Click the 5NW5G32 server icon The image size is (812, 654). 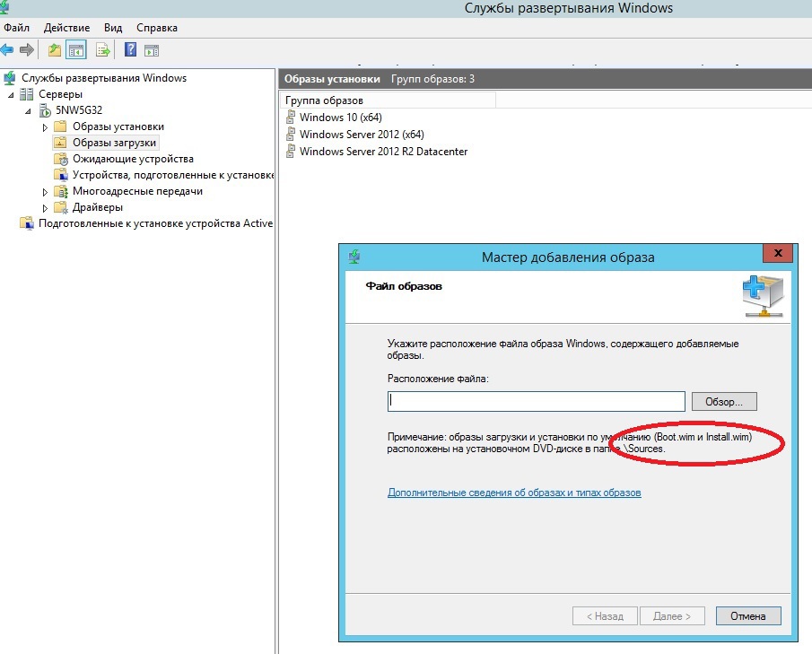46,110
